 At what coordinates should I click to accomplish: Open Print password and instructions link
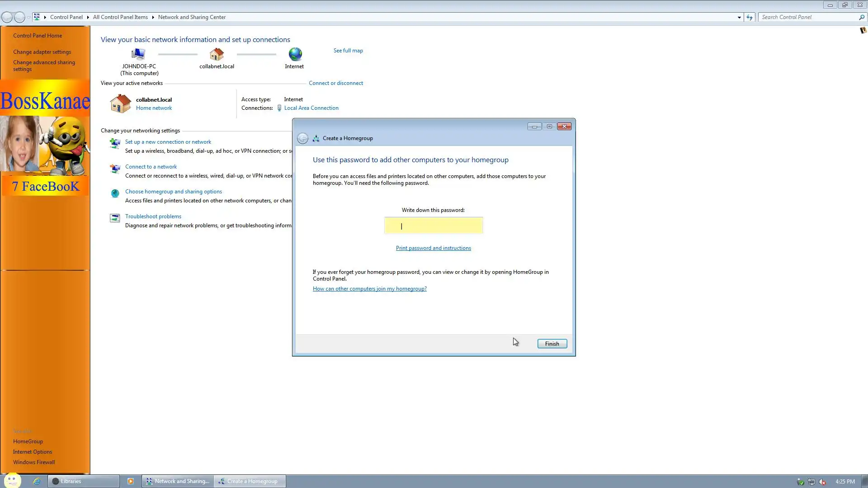pos(433,248)
